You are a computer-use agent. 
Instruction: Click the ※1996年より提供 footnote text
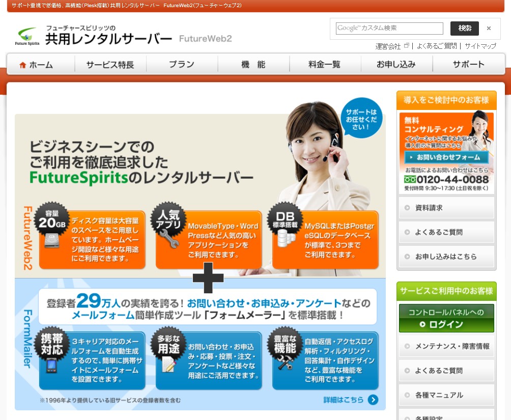point(110,400)
